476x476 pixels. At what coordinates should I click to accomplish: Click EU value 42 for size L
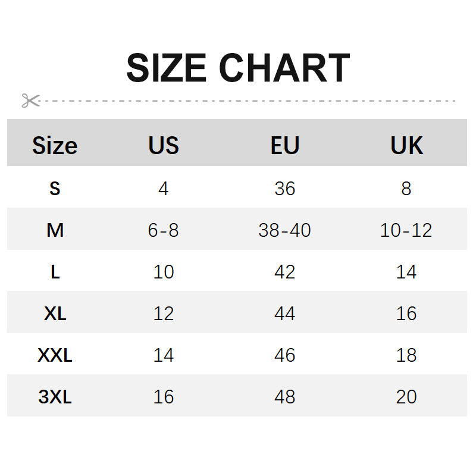point(285,272)
